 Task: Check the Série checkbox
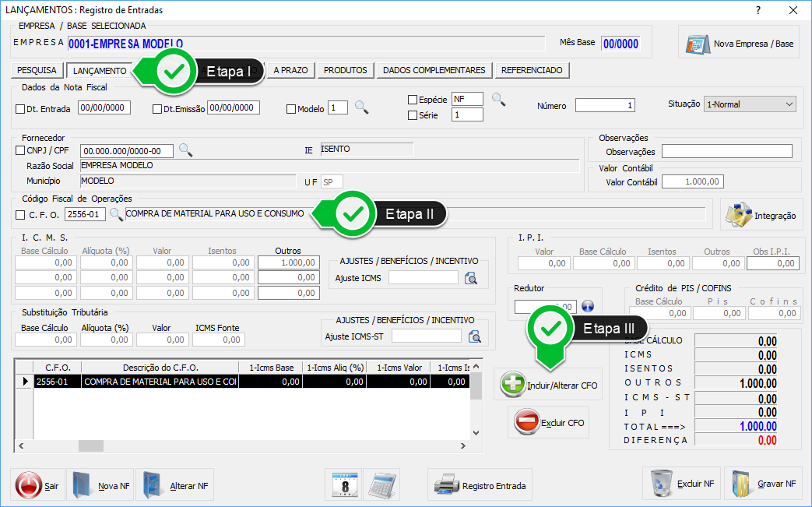(x=413, y=115)
